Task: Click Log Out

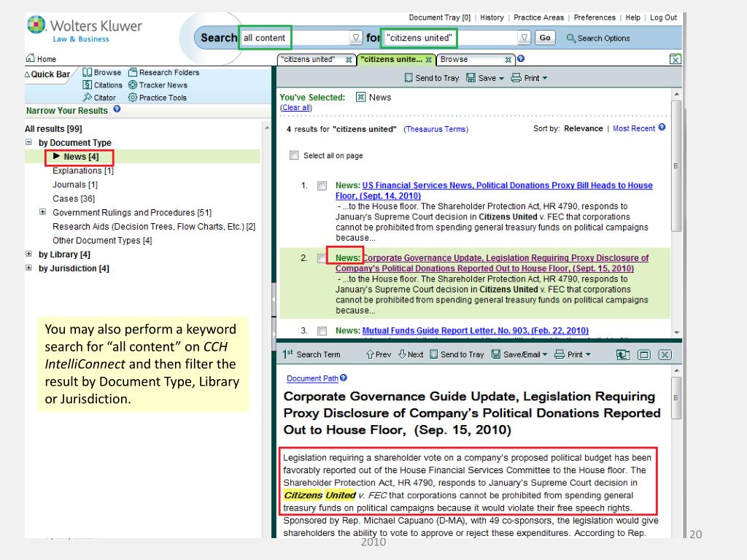Action: [x=663, y=17]
